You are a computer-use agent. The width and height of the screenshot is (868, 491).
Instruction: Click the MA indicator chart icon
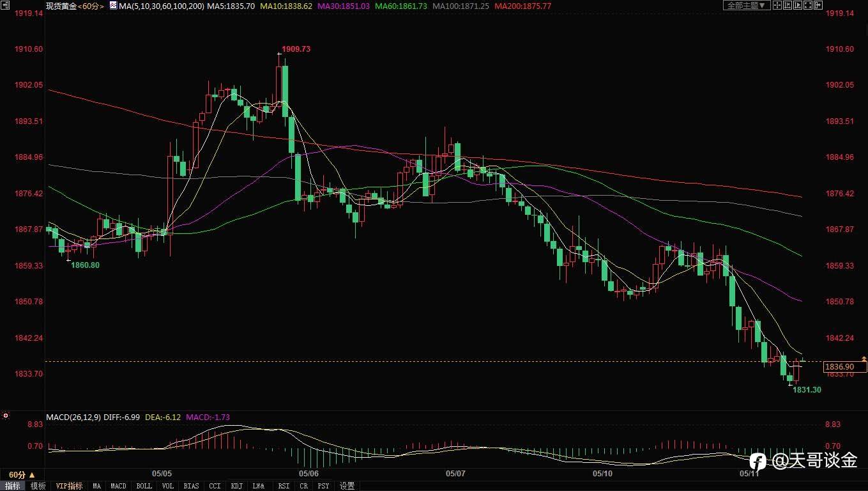click(113, 6)
